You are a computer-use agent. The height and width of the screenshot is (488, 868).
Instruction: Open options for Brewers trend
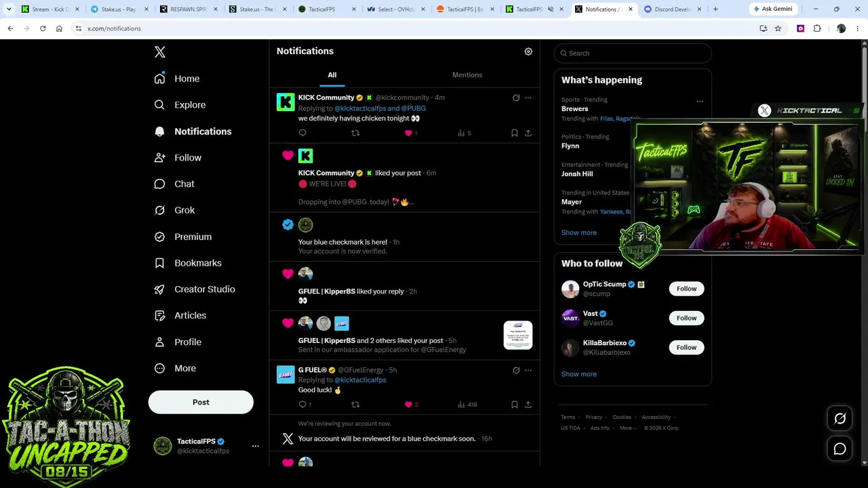(x=700, y=102)
